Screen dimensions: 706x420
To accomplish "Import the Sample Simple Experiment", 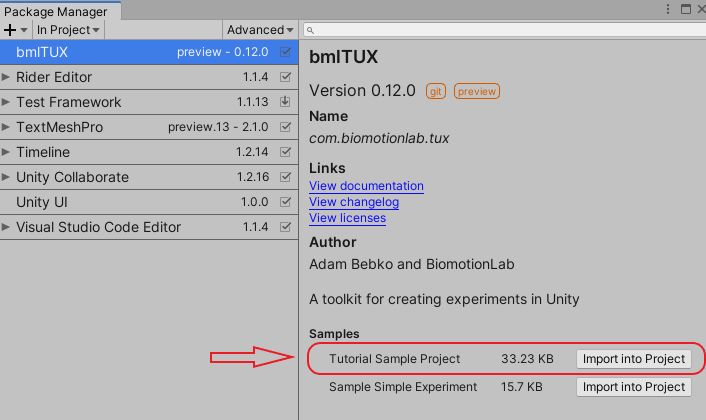I will (634, 387).
